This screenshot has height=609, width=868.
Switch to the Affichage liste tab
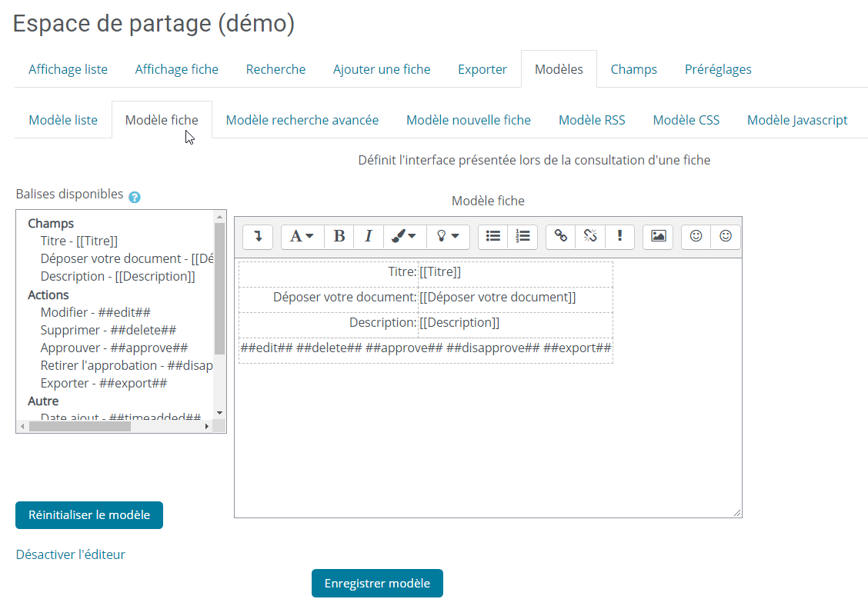[68, 69]
